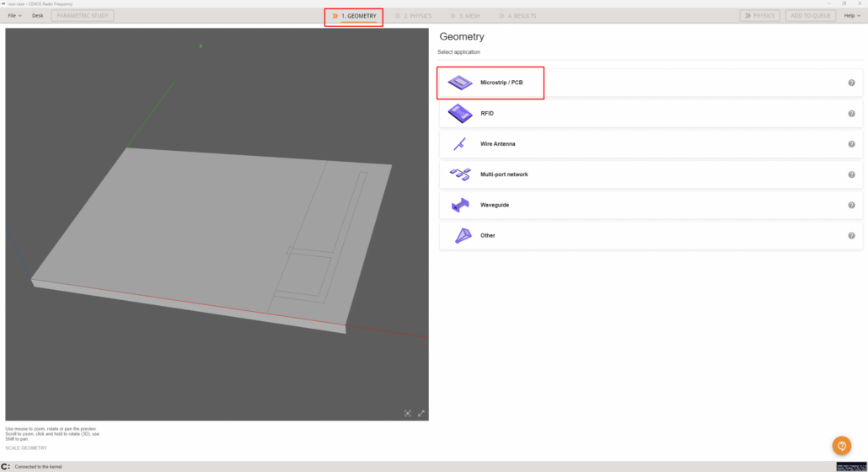Select the Multi-port network icon
This screenshot has height=472, width=868.
pos(460,174)
